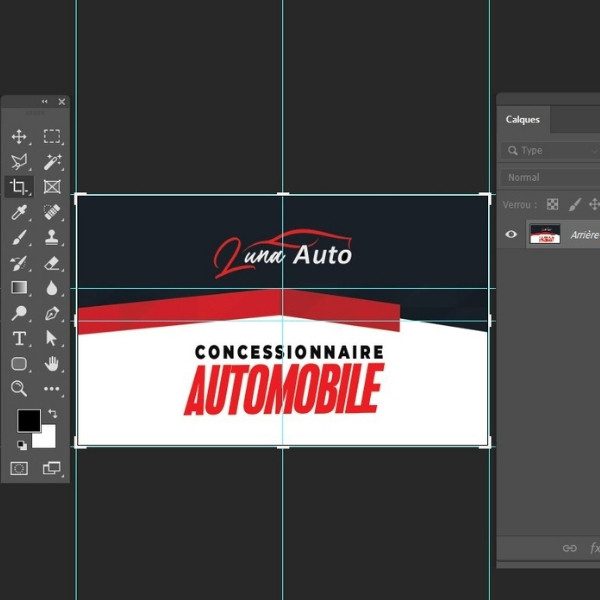Screen dimensions: 600x600
Task: Swap foreground and background colors
Action: coord(52,413)
